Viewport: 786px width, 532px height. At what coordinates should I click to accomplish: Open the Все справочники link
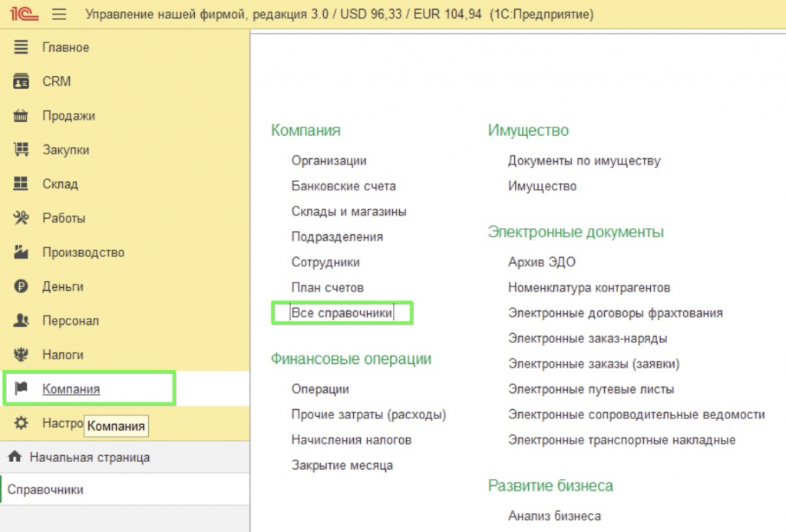pyautogui.click(x=342, y=313)
